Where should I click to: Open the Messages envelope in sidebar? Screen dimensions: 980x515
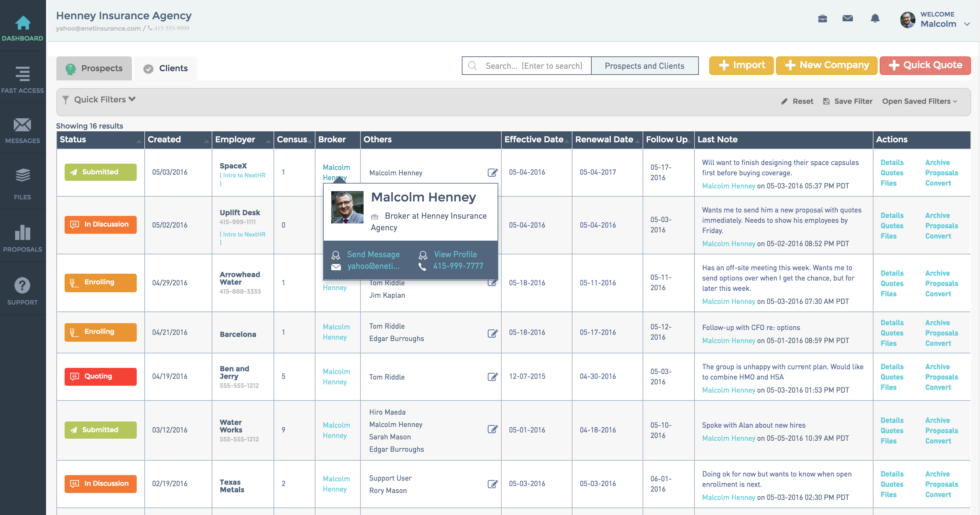(22, 125)
